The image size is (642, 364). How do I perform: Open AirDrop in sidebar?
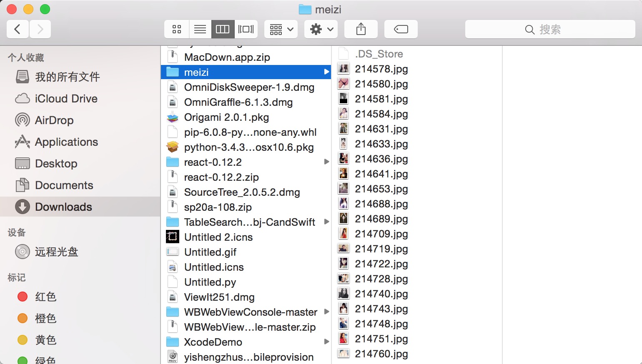click(x=80, y=120)
